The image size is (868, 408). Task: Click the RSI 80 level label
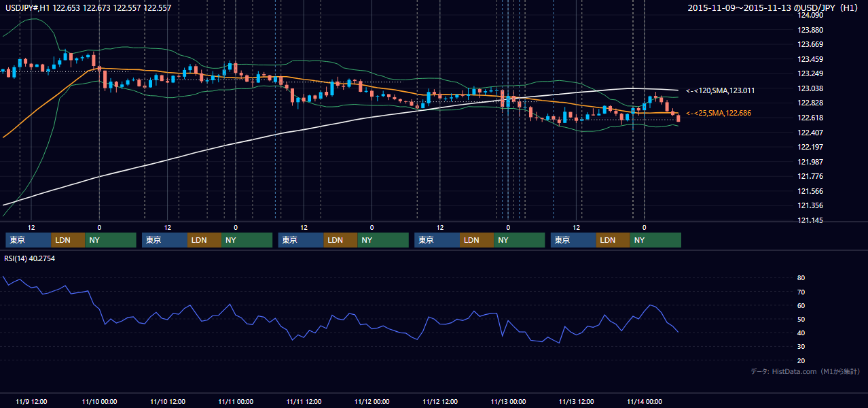(801, 278)
